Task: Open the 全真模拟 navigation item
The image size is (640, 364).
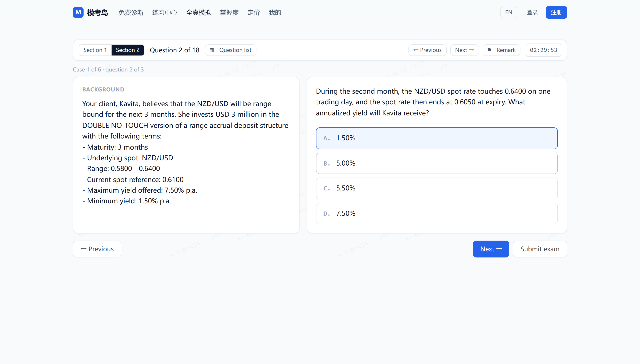Action: pos(198,12)
